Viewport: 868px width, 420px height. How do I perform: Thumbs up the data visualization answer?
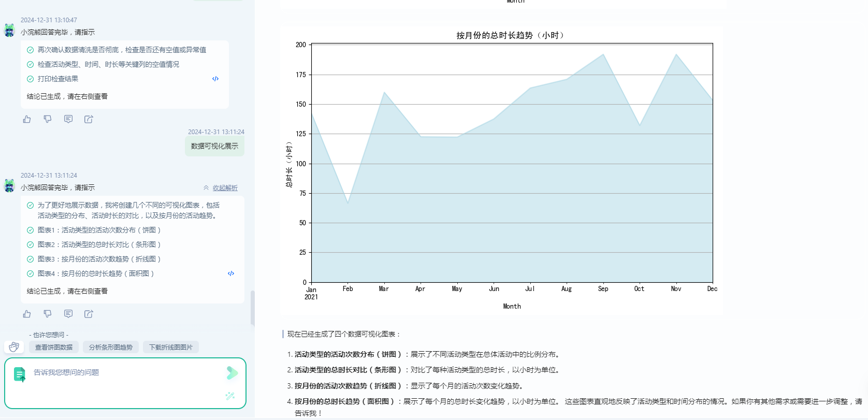point(27,314)
